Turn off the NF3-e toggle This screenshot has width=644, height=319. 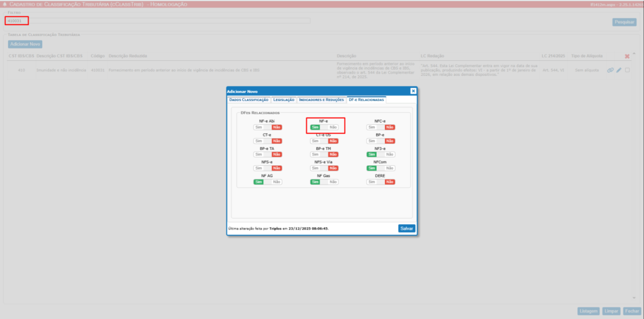381,154
